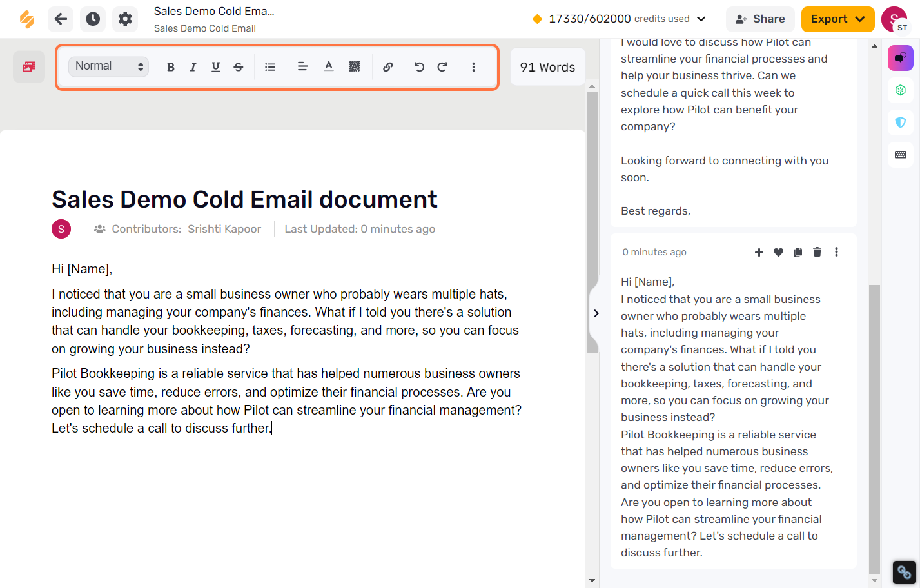Image resolution: width=920 pixels, height=588 pixels.
Task: Open the chat icon in right sidebar
Action: (901, 58)
